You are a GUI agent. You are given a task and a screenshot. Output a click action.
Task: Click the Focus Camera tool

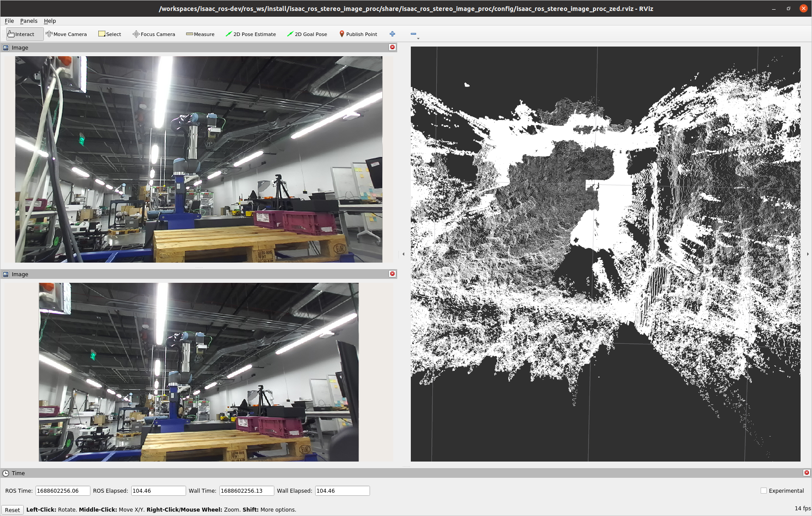pyautogui.click(x=154, y=34)
